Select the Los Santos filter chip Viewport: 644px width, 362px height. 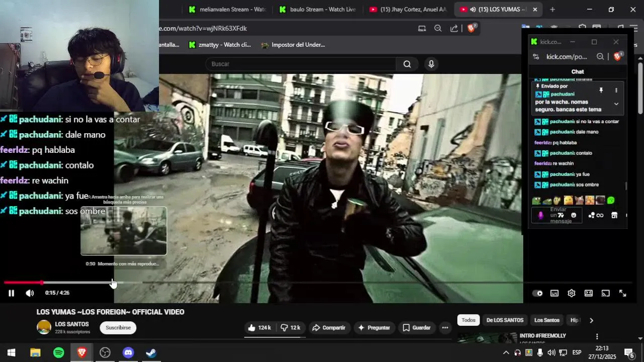pos(546,320)
